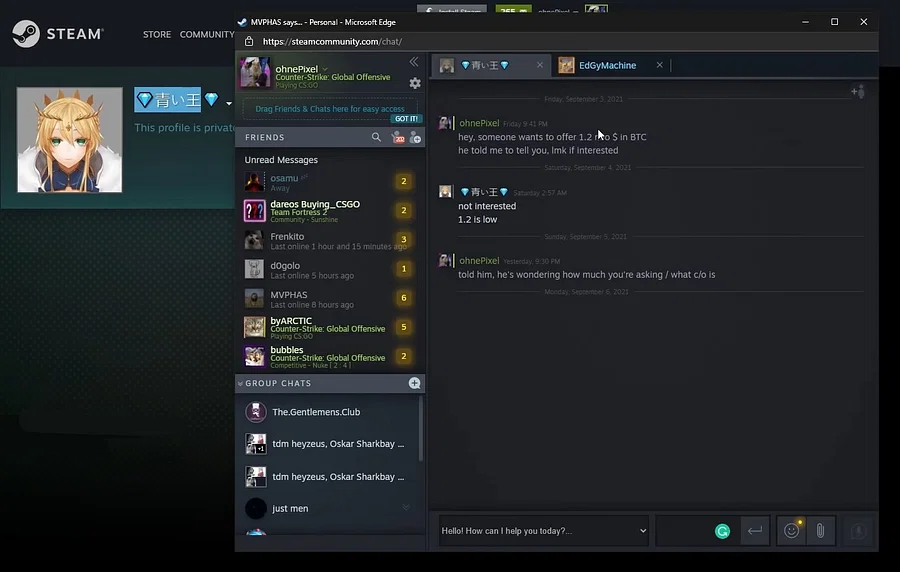
Task: Click group chats list scrollbar
Action: point(421,429)
